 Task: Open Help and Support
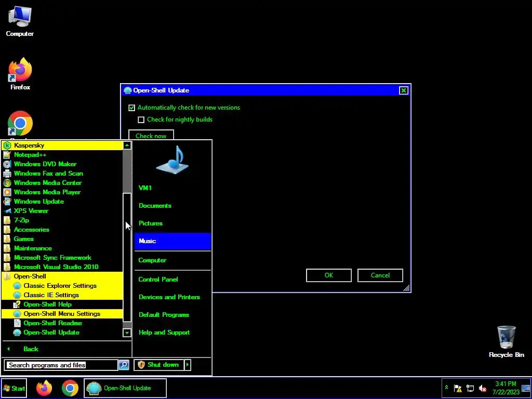point(172,332)
